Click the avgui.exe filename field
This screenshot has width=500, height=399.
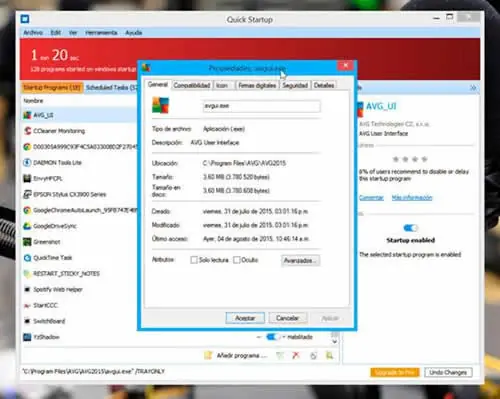pyautogui.click(x=262, y=106)
